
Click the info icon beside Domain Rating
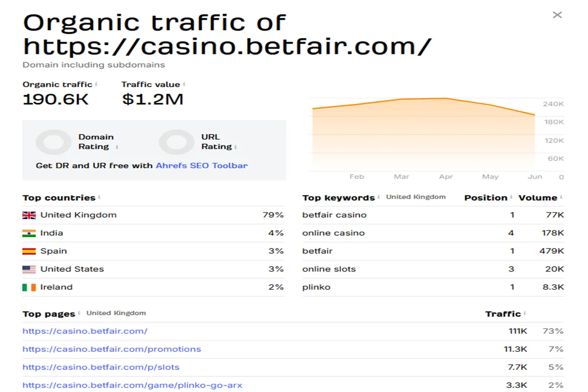pyautogui.click(x=117, y=147)
